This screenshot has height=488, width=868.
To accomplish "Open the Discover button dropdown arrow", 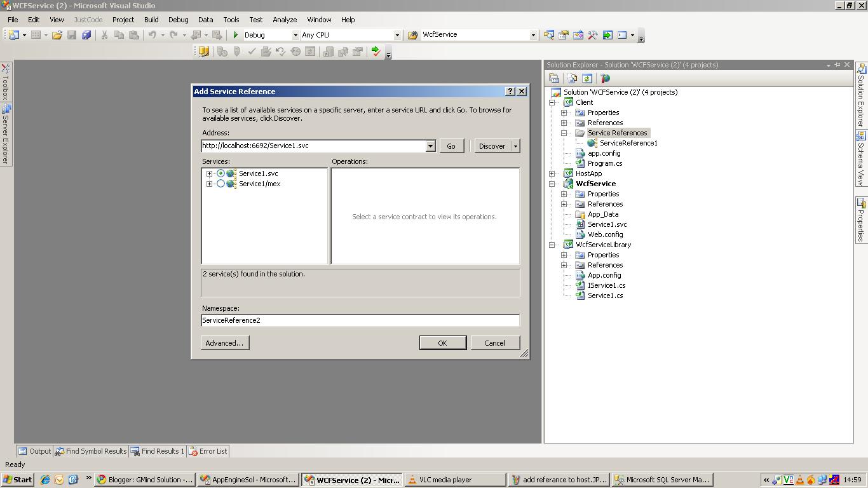I will [515, 146].
